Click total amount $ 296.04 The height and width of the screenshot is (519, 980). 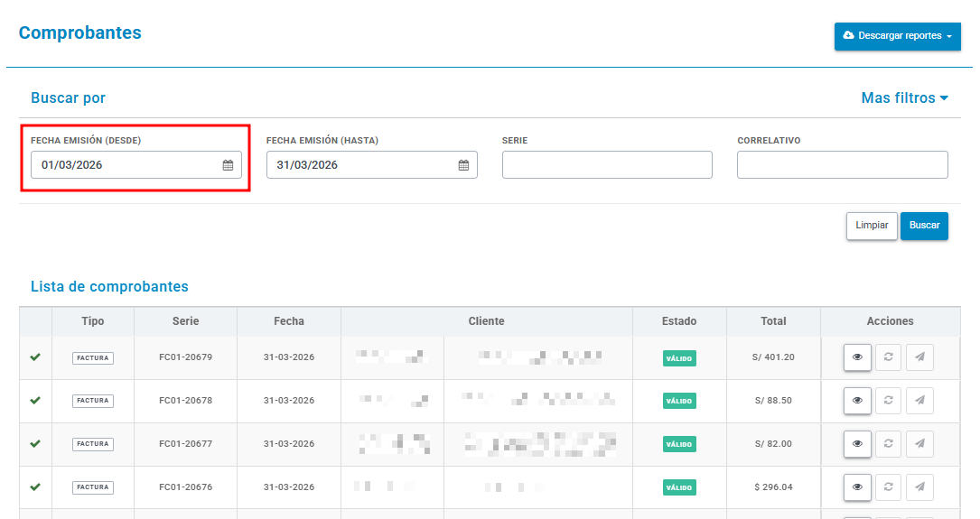(773, 487)
